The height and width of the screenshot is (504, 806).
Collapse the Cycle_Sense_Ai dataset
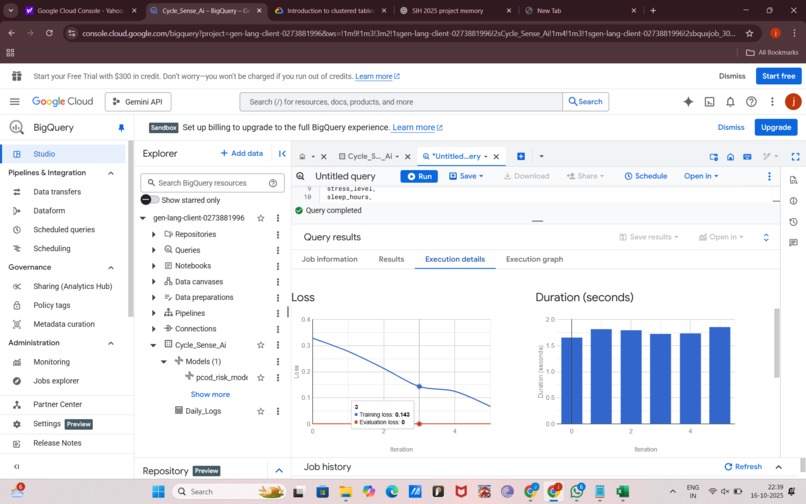pyautogui.click(x=153, y=345)
